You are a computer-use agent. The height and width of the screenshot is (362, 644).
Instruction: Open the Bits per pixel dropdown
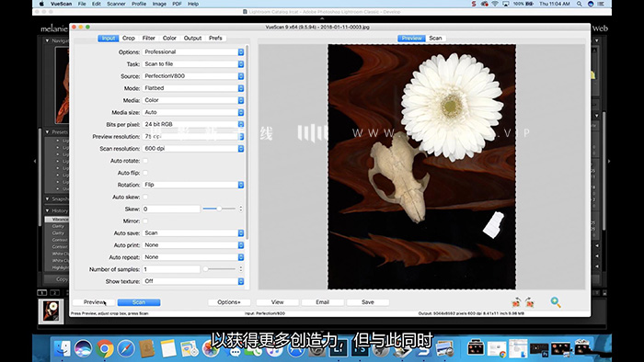click(x=193, y=124)
